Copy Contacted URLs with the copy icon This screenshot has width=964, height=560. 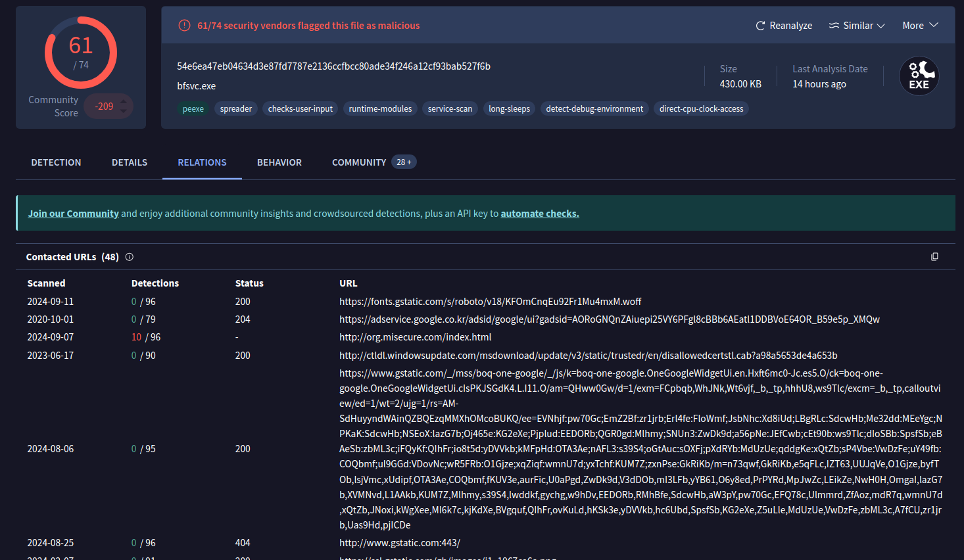(x=934, y=257)
